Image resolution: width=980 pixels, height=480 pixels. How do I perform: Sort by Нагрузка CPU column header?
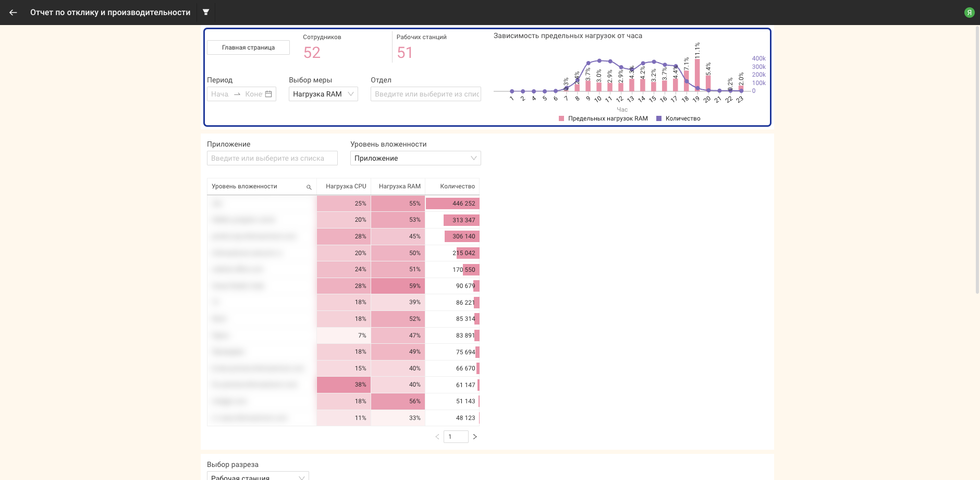pos(346,186)
